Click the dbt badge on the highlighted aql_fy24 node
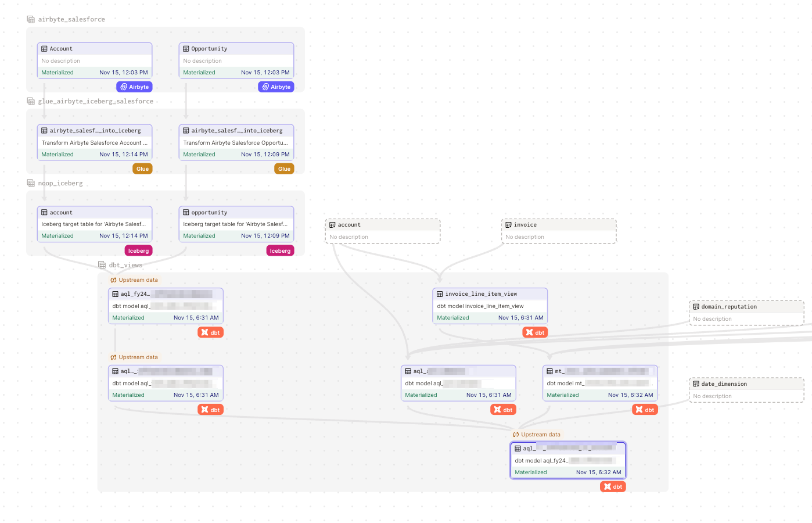 613,486
